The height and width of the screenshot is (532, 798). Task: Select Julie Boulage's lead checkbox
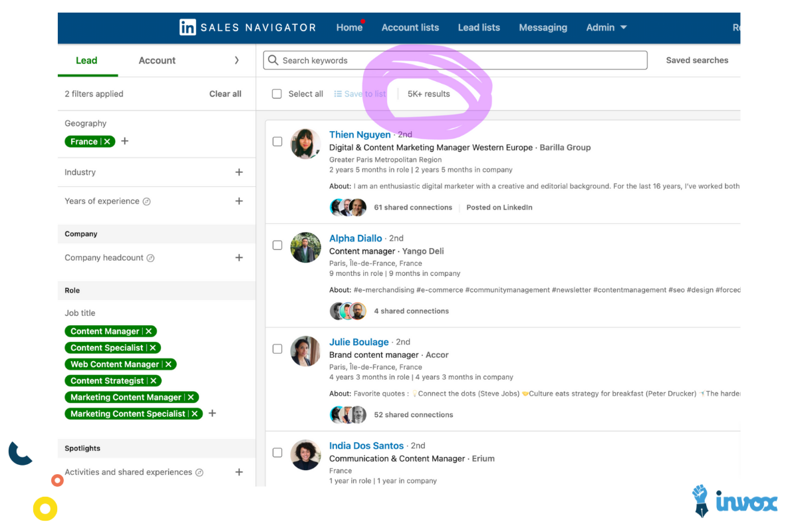(x=277, y=349)
